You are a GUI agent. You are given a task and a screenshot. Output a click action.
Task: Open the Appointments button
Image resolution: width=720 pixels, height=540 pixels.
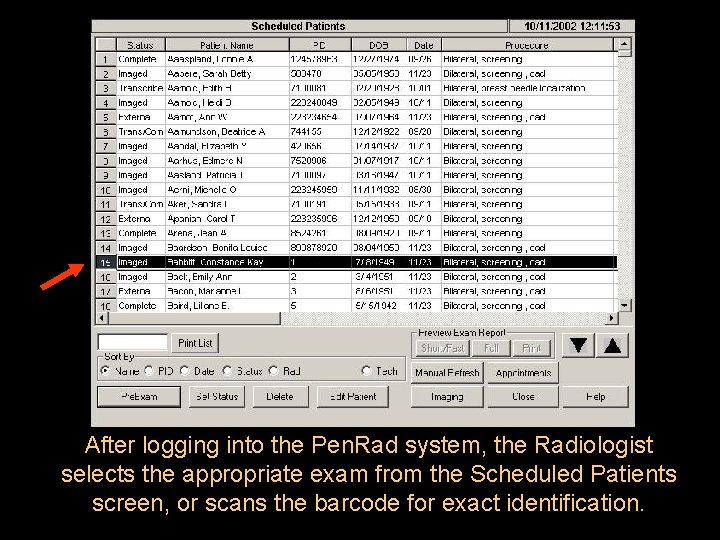(x=523, y=372)
